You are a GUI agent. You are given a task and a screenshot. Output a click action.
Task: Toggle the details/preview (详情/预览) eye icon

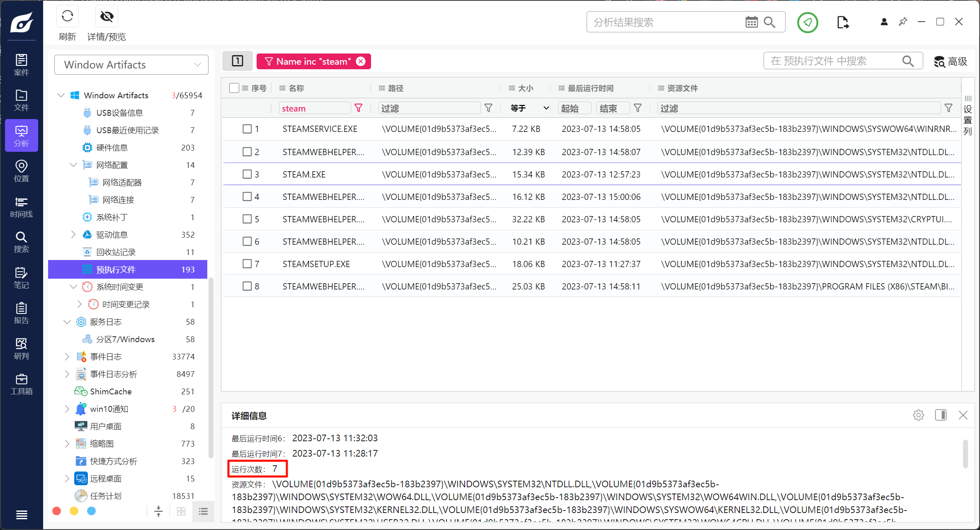107,17
